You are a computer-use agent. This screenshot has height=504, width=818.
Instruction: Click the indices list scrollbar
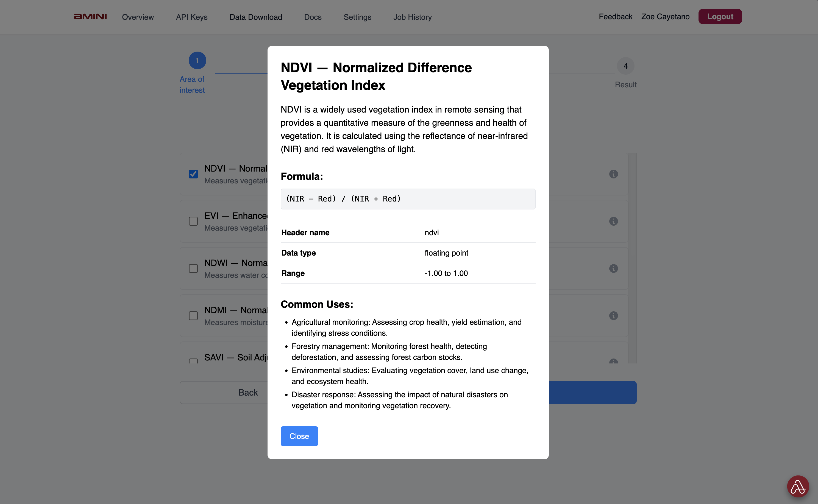pos(633,258)
